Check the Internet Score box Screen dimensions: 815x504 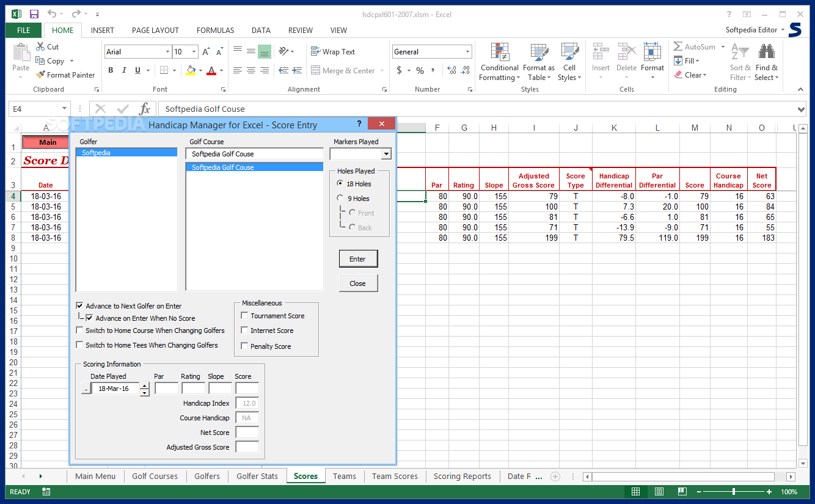click(x=244, y=330)
